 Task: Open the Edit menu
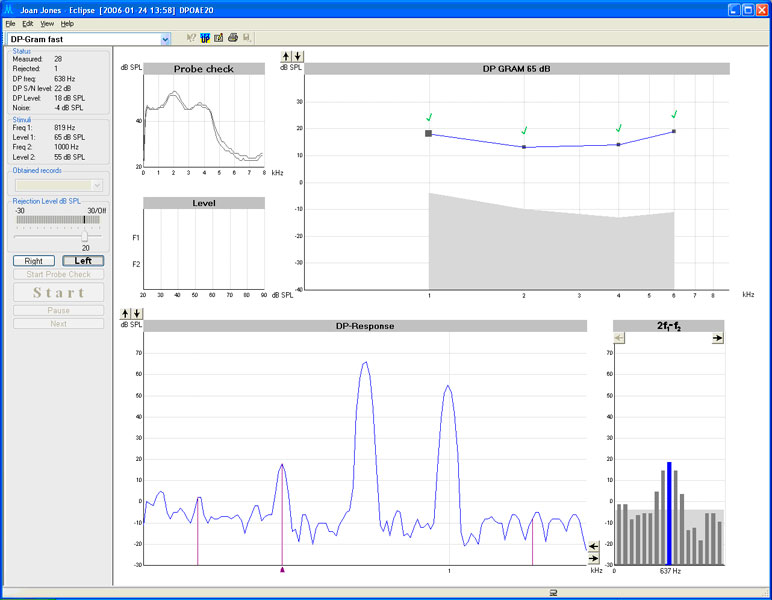tap(28, 24)
